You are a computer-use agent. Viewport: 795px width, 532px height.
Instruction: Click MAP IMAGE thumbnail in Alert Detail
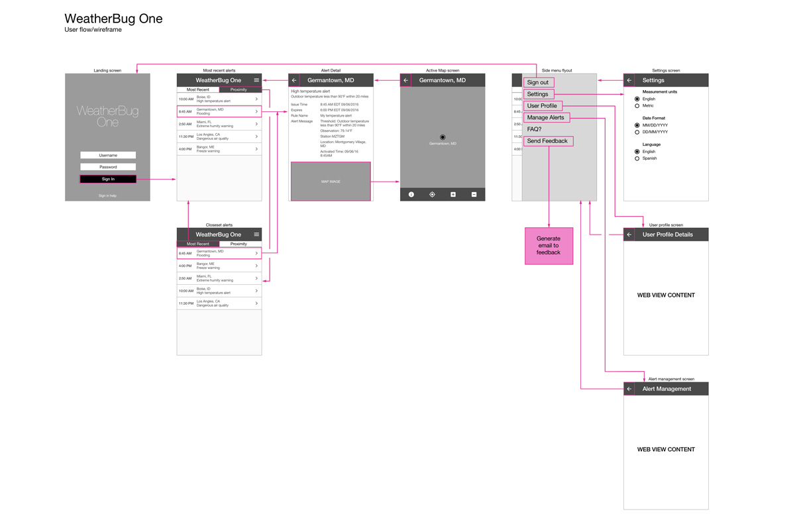point(331,181)
